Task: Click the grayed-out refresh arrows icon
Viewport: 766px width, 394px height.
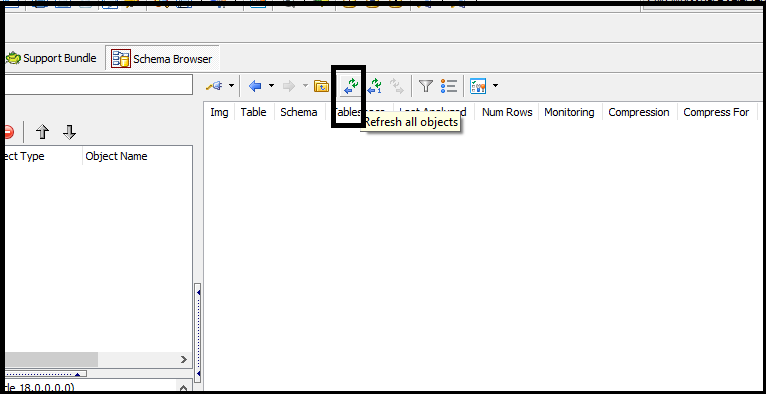Action: tap(397, 86)
